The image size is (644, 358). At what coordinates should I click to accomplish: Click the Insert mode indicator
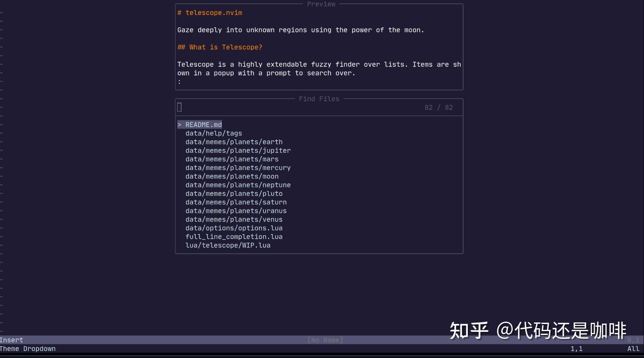pos(11,340)
